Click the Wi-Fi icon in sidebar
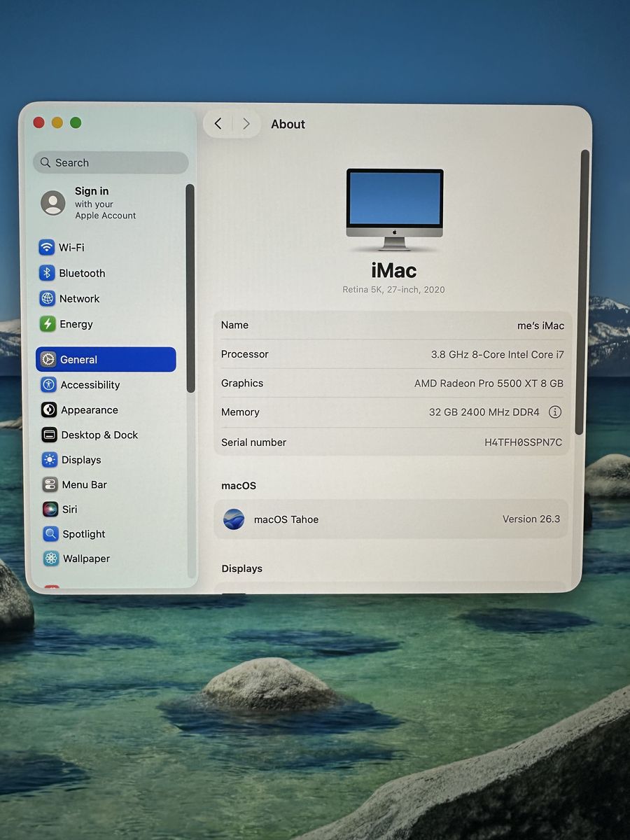The height and width of the screenshot is (840, 630). pyautogui.click(x=47, y=248)
